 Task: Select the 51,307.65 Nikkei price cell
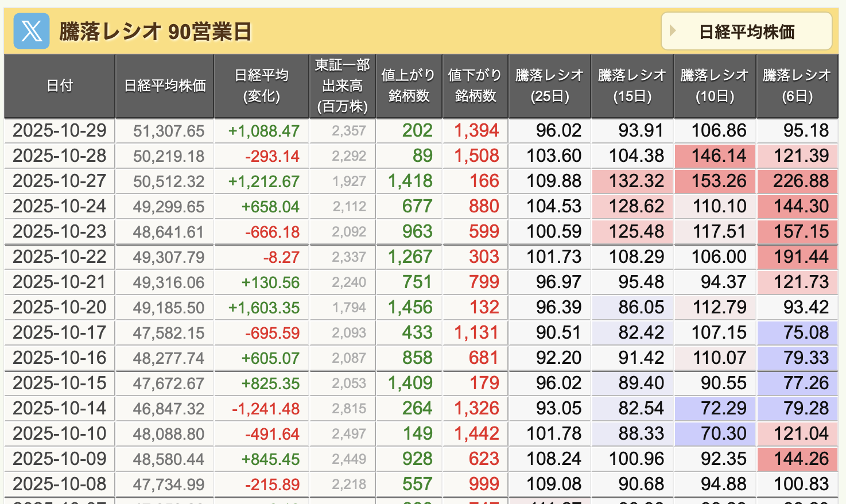click(x=169, y=131)
